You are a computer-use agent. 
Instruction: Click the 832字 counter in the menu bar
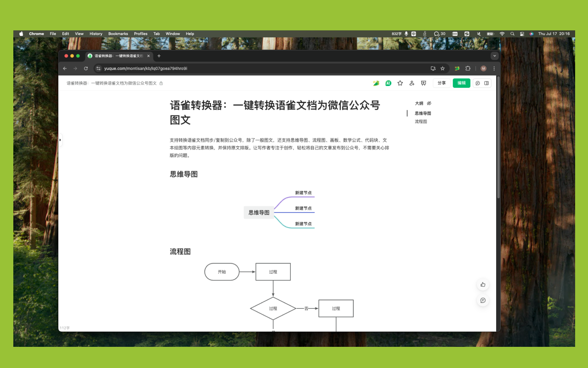click(x=397, y=34)
